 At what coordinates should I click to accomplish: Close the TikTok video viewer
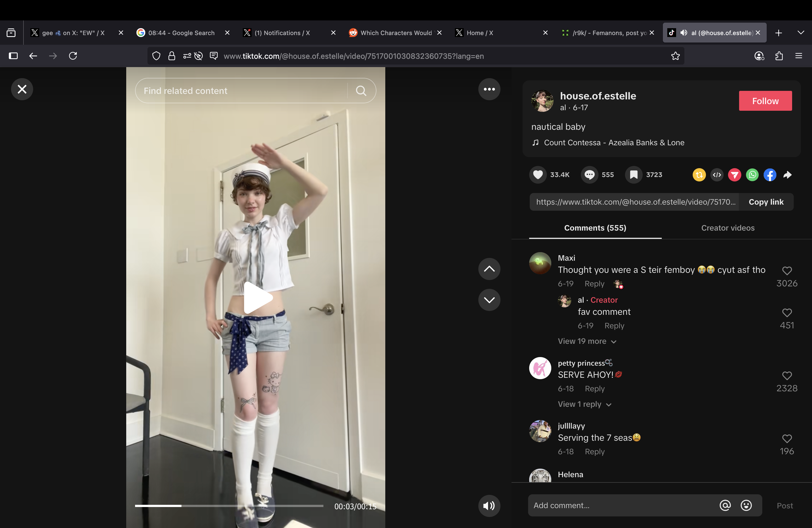click(x=22, y=89)
